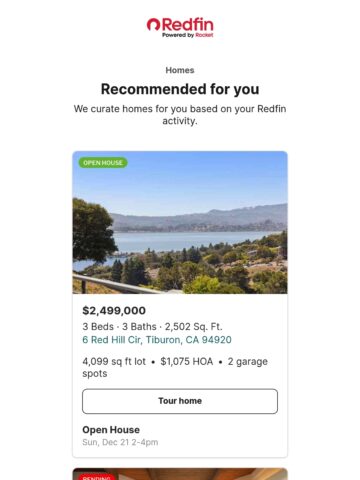Open the second listing photo at bottom
This screenshot has height=480, width=360.
click(180, 474)
